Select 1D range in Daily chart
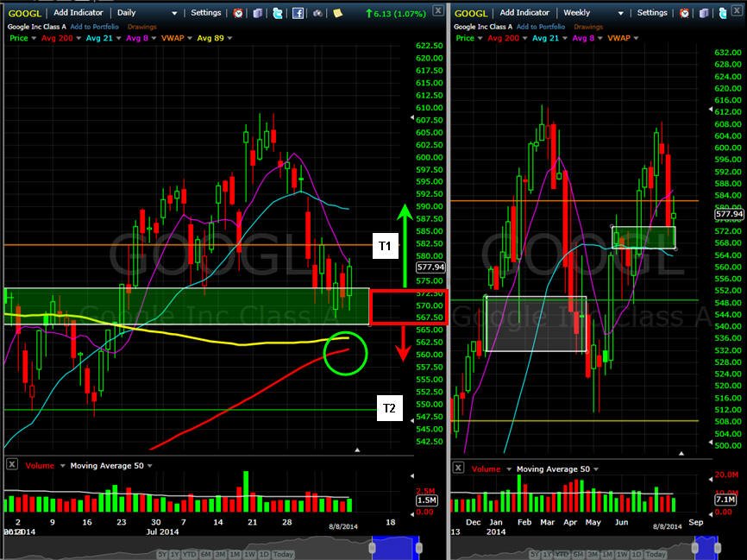 [x=264, y=555]
